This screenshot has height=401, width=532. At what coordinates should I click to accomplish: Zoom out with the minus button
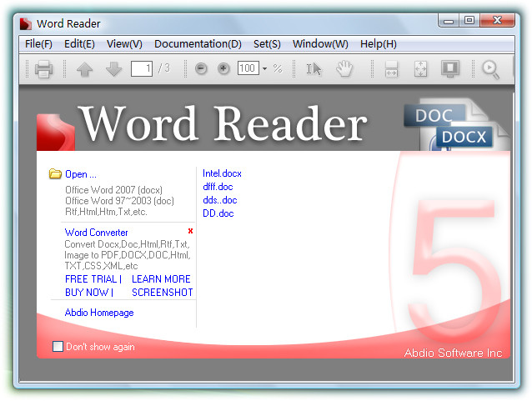click(x=201, y=69)
